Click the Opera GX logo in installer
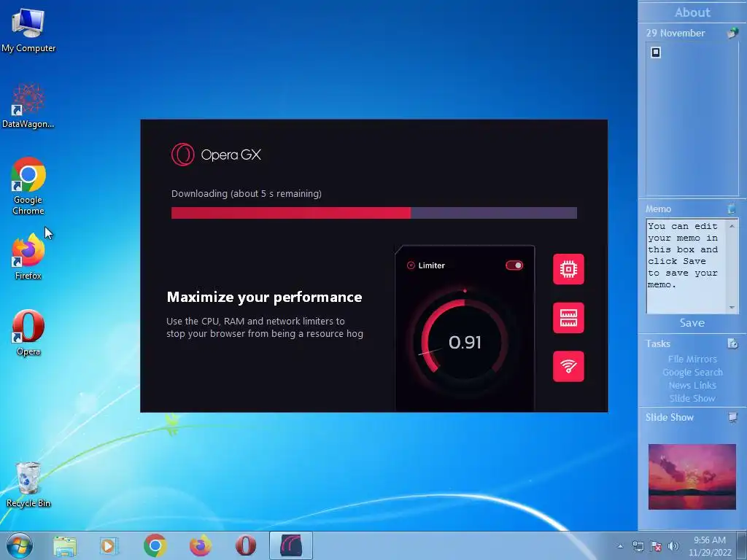The height and width of the screenshot is (560, 747). coord(216,155)
